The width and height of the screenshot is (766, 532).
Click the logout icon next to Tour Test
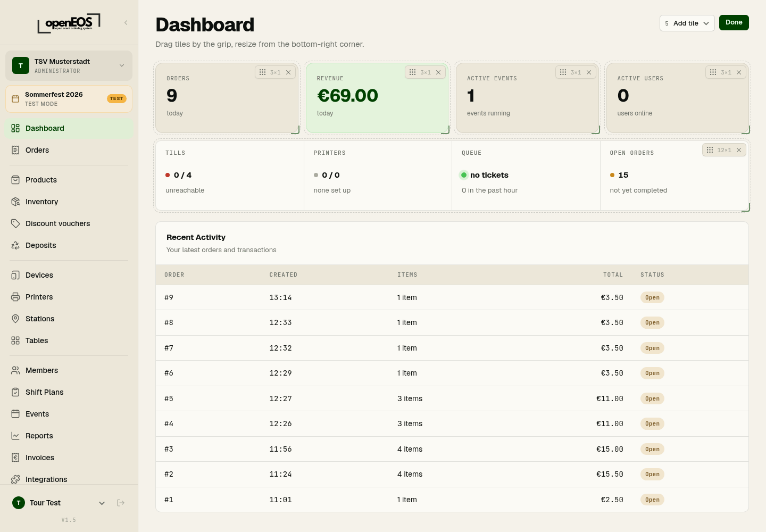point(121,503)
